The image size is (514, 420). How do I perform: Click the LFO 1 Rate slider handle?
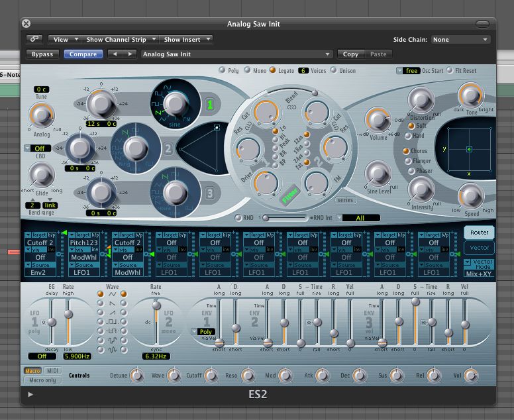(68, 314)
